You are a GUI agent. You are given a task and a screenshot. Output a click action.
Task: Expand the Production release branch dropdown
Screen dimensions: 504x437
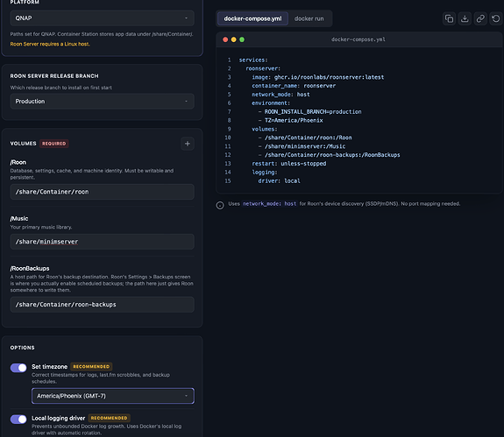[103, 101]
